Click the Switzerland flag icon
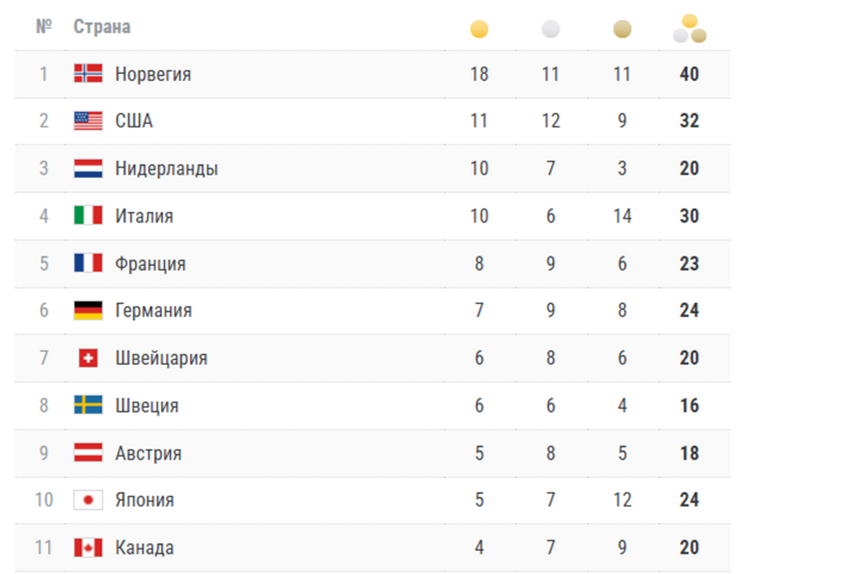This screenshot has height=574, width=860. [88, 358]
